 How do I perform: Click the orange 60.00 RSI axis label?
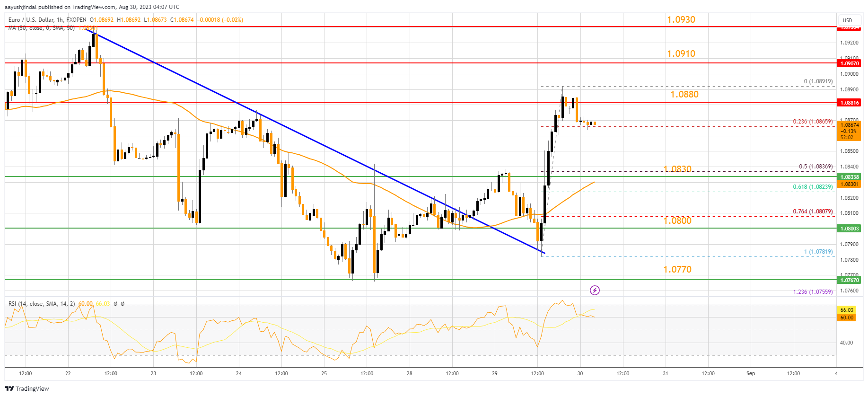[x=847, y=318]
